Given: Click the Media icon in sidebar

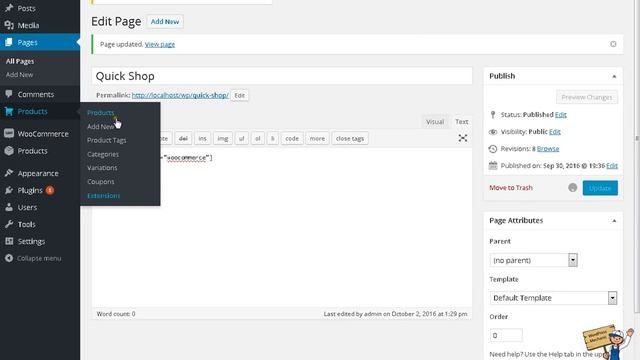Looking at the screenshot, I should (x=9, y=25).
